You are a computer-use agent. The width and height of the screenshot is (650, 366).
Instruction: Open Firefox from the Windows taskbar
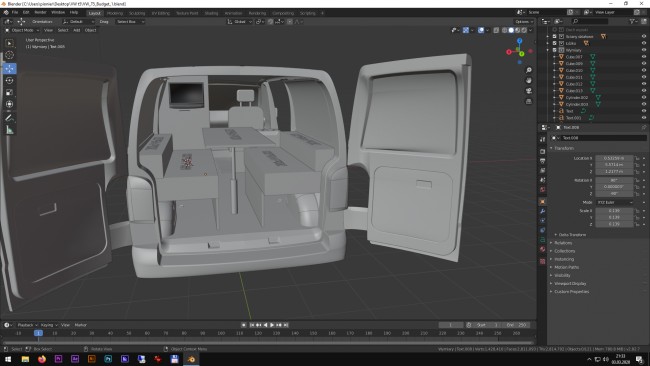coord(42,359)
